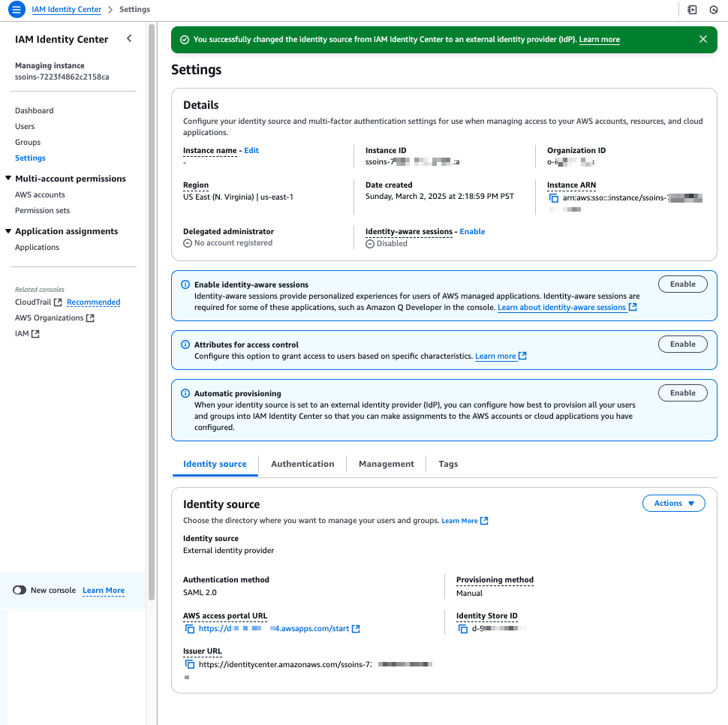Collapse the IAM Identity Center sidebar
This screenshot has width=728, height=725.
click(x=128, y=38)
